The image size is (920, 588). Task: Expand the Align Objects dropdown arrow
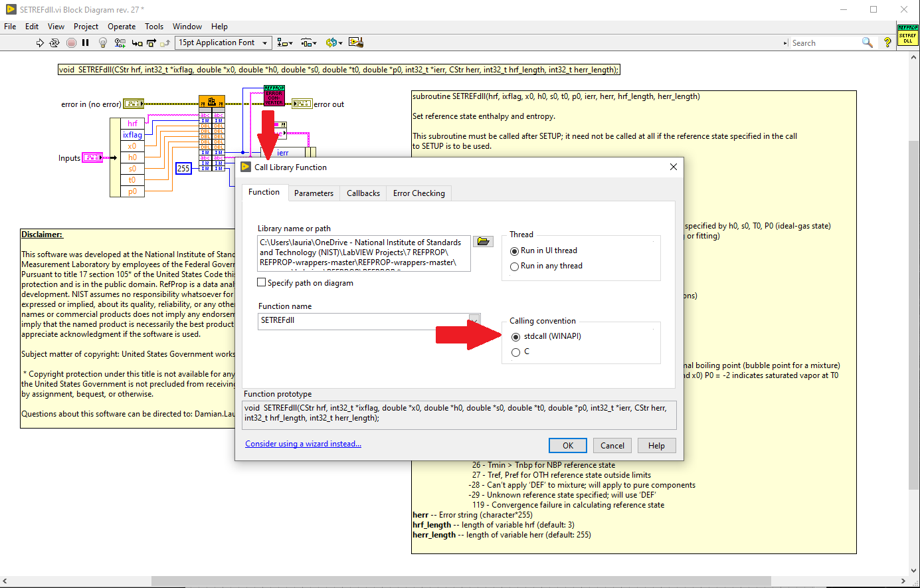pyautogui.click(x=290, y=42)
